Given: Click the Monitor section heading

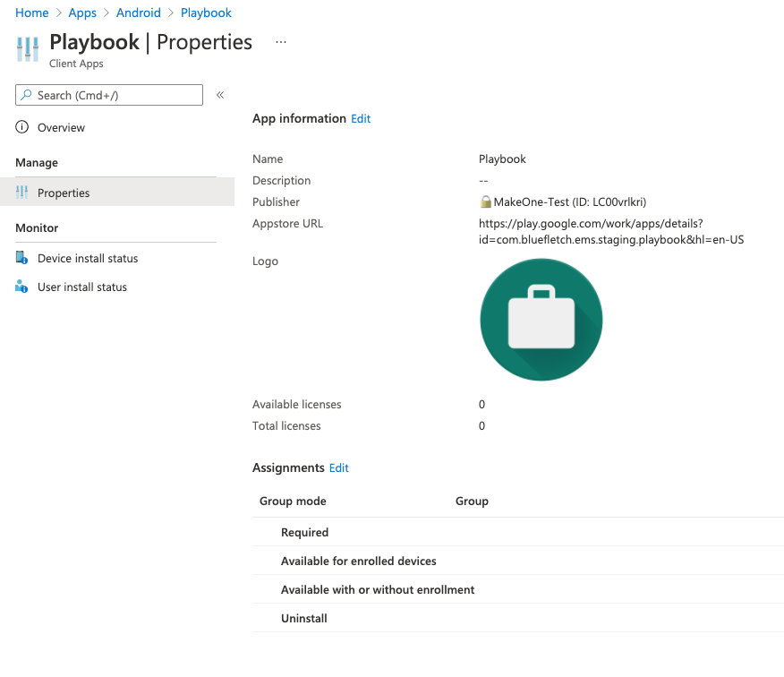Looking at the screenshot, I should pos(37,227).
